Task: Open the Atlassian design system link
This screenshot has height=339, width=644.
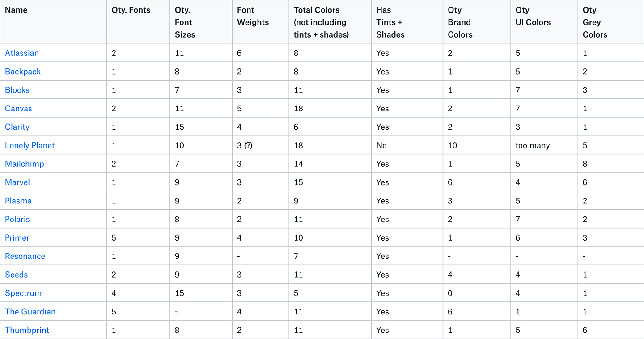Action: [x=22, y=53]
